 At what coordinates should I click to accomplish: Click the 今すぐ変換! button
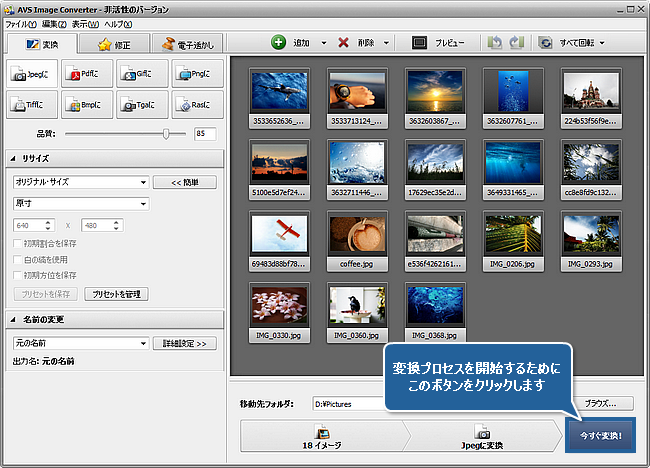[x=600, y=436]
